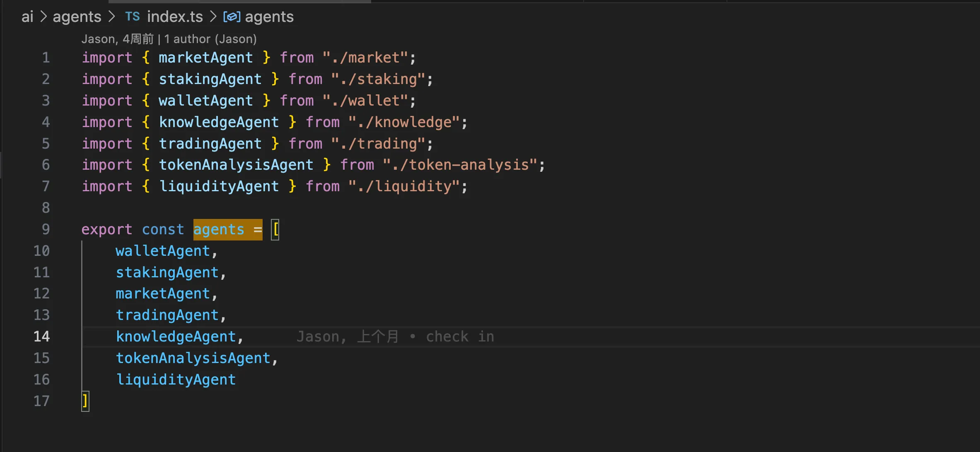
Task: Click the "./staking" import path
Action: coord(378,79)
